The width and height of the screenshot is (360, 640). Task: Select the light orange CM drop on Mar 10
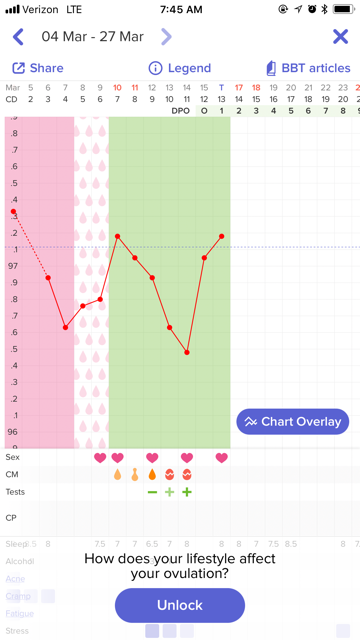coord(118,475)
